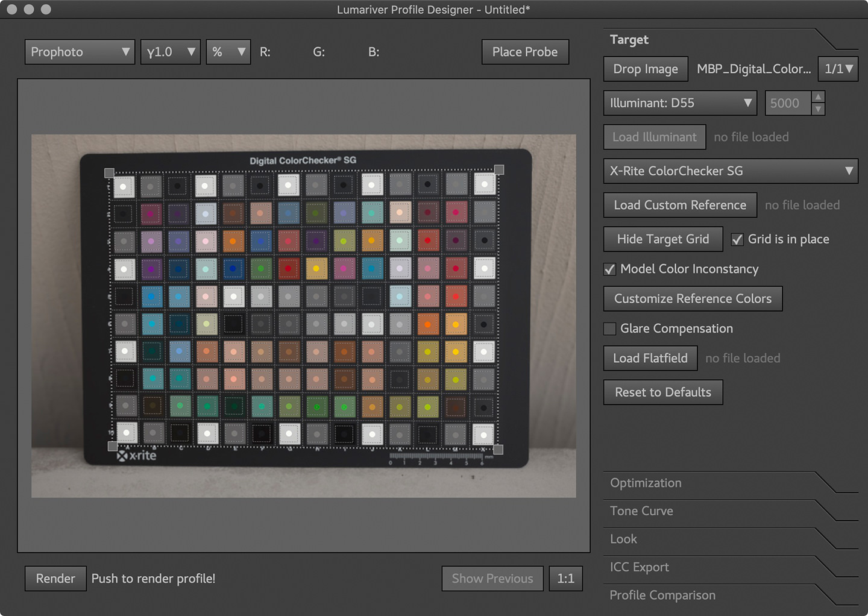
Task: Open the gamma 1.0 dropdown
Action: pos(171,52)
